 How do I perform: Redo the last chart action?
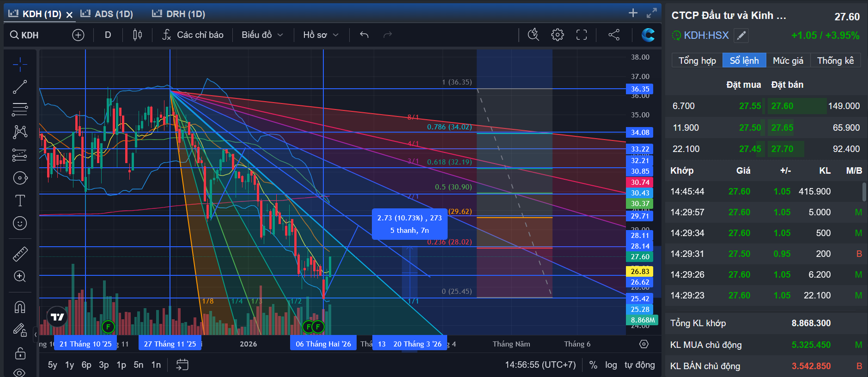click(x=388, y=35)
